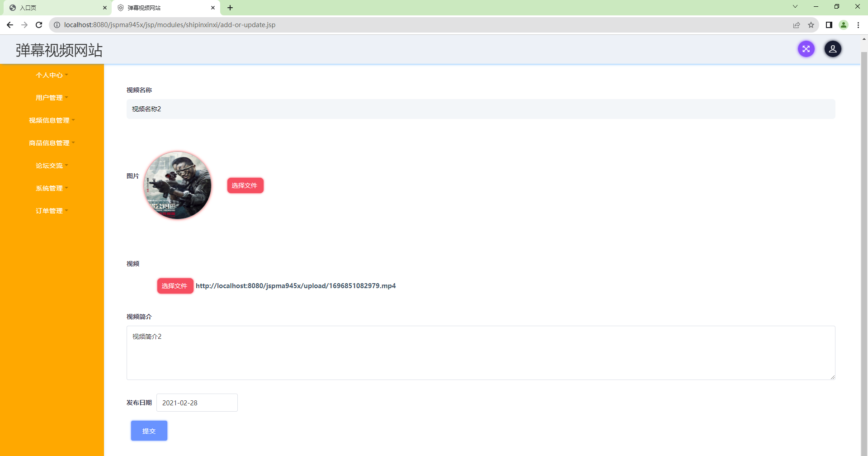This screenshot has width=868, height=456.
Task: Click the site info icon in the address bar
Action: 57,25
